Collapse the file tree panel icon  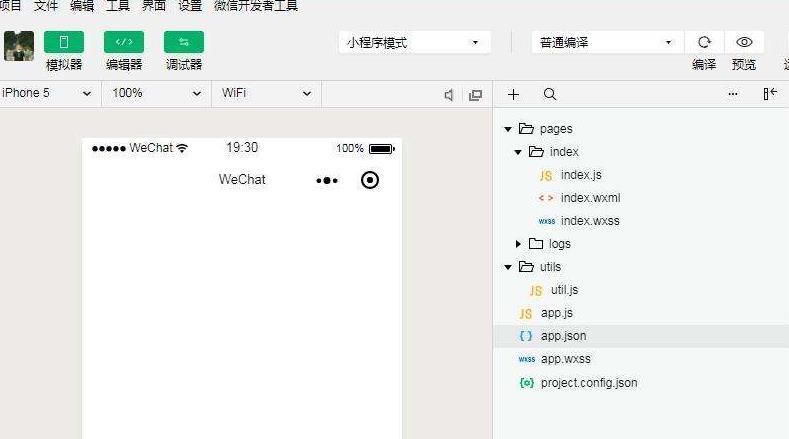[x=769, y=94]
